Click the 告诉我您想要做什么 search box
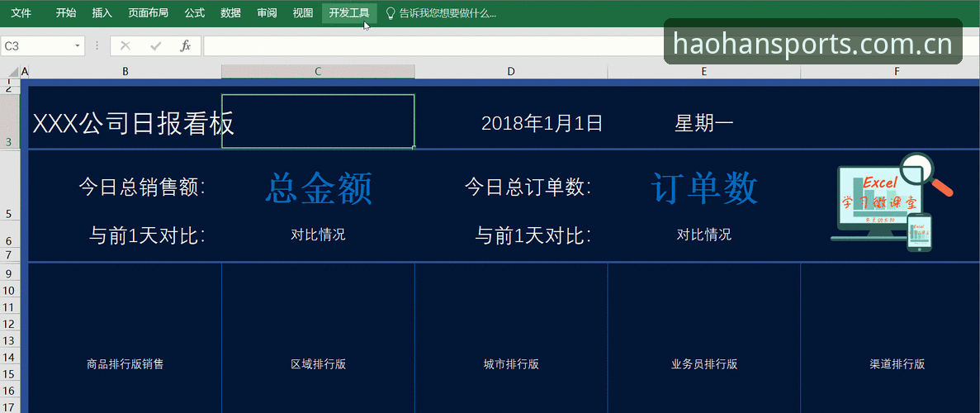This screenshot has width=980, height=413. (x=447, y=13)
